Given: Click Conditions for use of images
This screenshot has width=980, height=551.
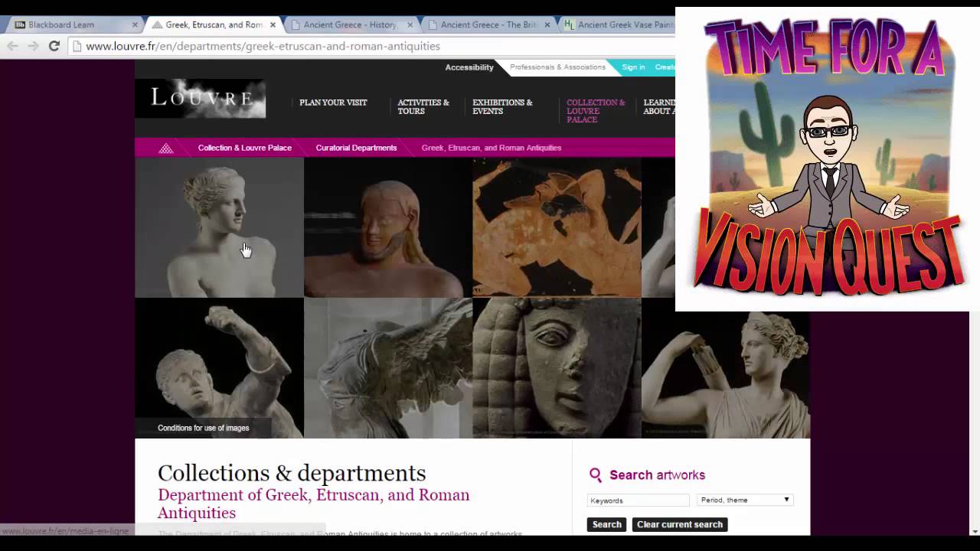Looking at the screenshot, I should (x=204, y=428).
